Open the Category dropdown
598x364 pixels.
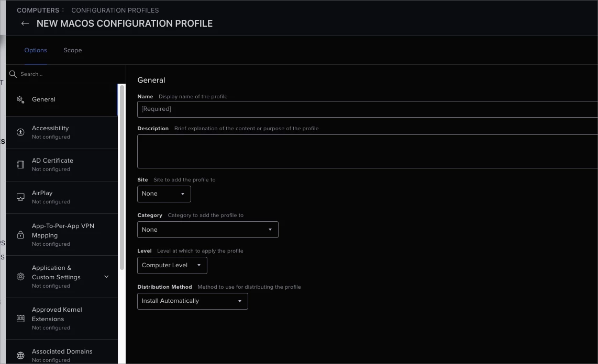pyautogui.click(x=208, y=230)
